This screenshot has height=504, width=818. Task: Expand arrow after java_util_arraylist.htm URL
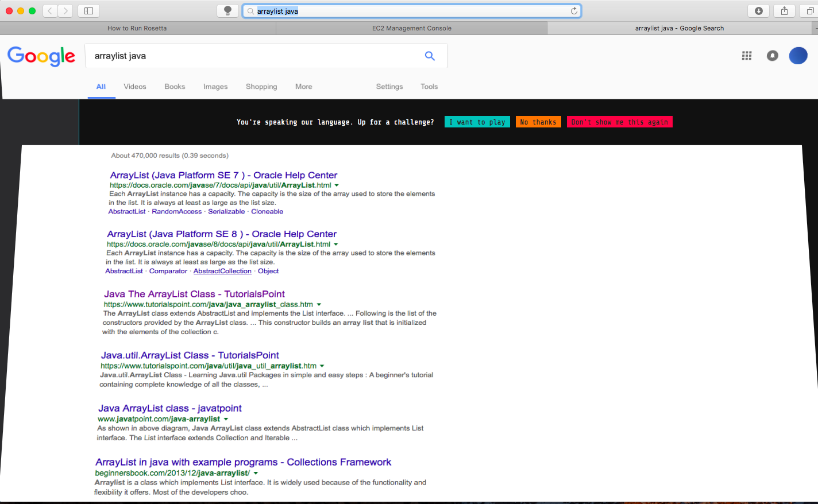click(322, 366)
